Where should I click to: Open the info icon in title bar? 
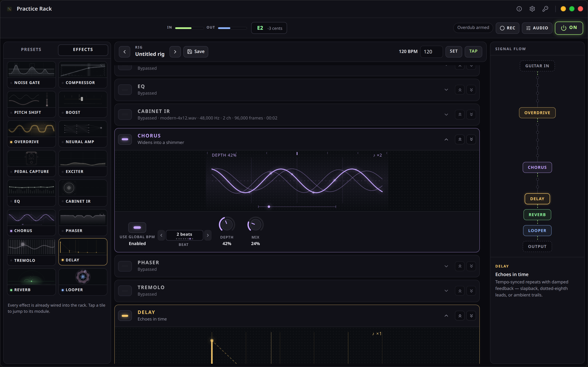tap(519, 9)
